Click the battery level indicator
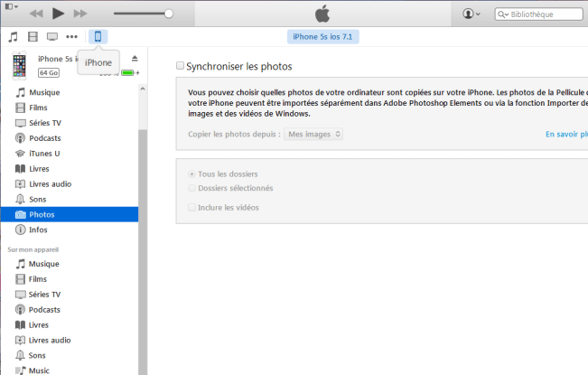 point(127,73)
